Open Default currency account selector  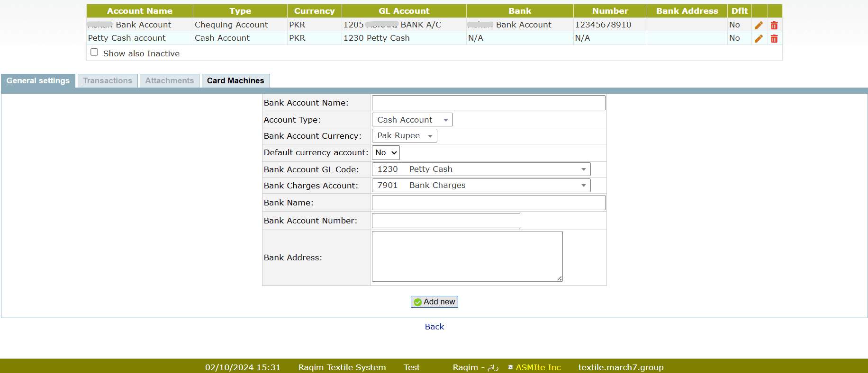pyautogui.click(x=386, y=152)
